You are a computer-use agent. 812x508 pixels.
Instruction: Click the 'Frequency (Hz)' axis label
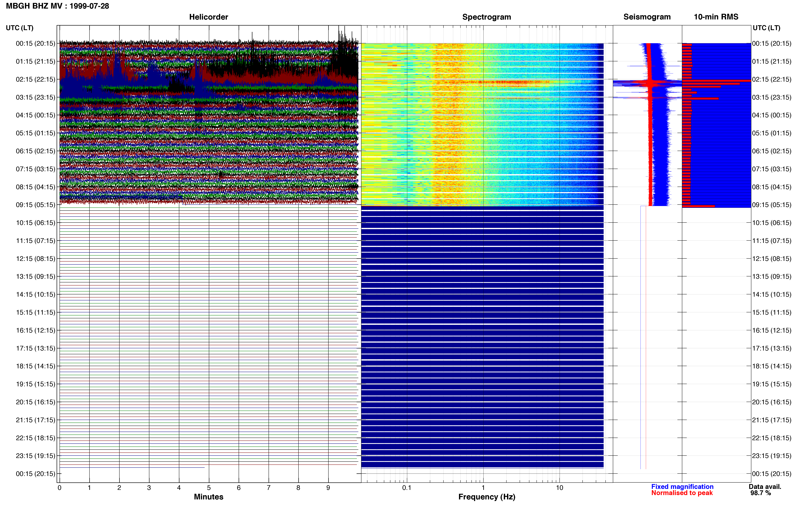487,497
